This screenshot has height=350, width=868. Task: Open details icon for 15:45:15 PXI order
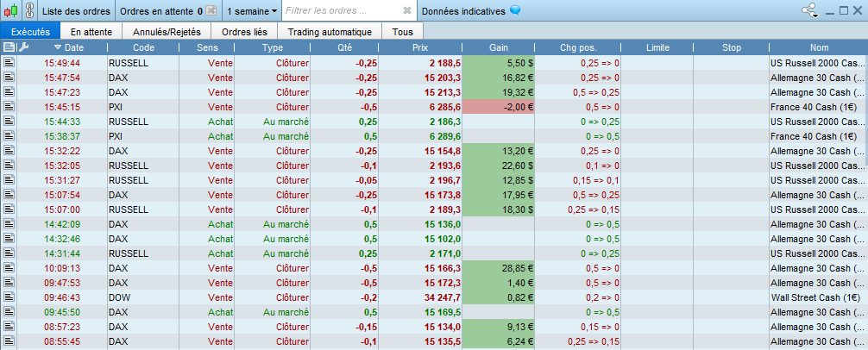tap(9, 107)
